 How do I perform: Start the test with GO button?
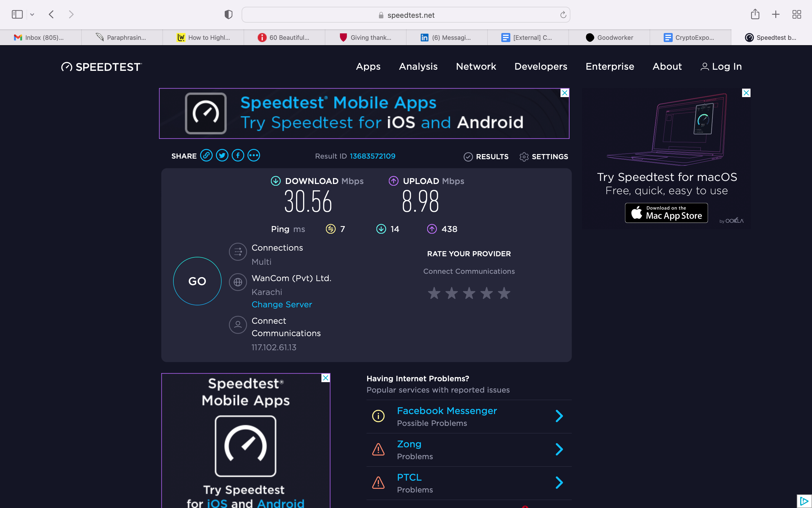[197, 281]
